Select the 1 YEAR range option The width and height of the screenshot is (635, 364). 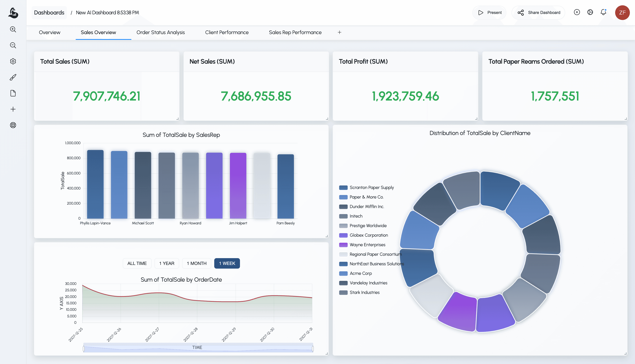pos(167,263)
